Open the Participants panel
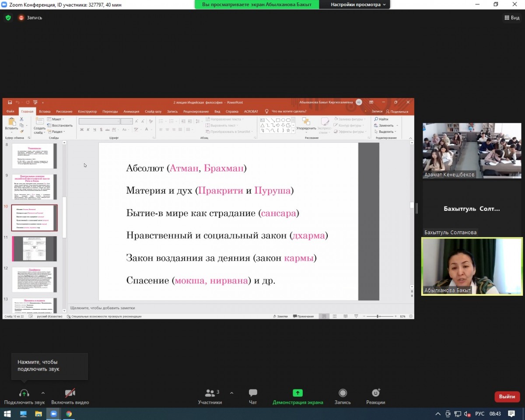This screenshot has width=525, height=420. [210, 393]
